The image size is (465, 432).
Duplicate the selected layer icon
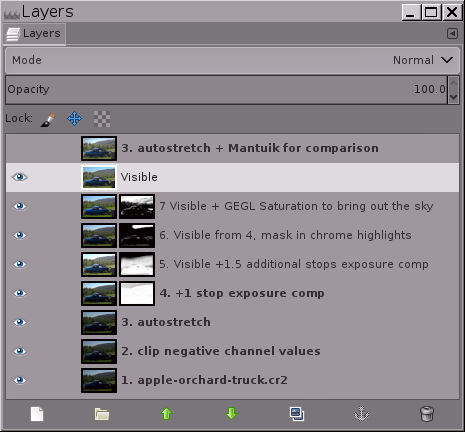[296, 414]
